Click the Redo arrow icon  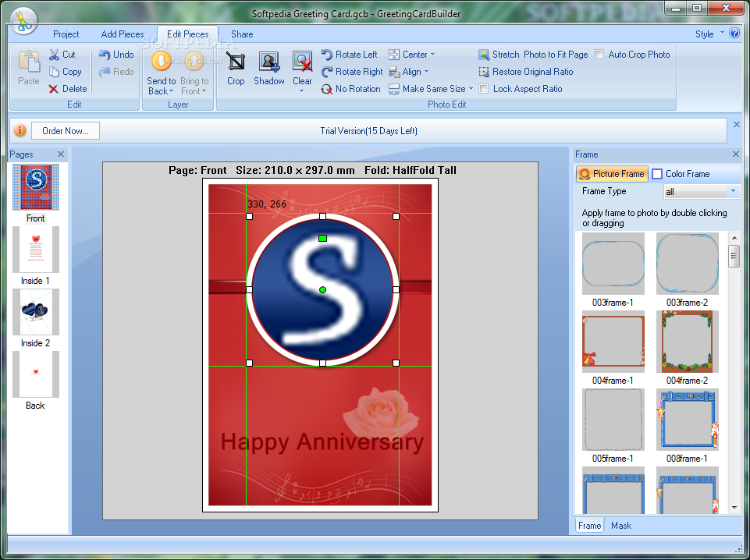[105, 72]
